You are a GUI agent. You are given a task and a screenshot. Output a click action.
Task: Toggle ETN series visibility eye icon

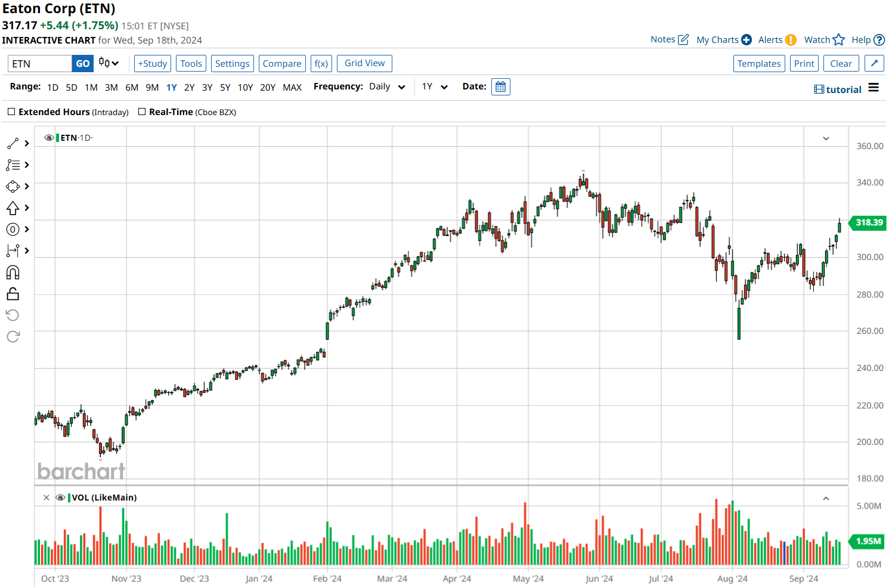(49, 138)
